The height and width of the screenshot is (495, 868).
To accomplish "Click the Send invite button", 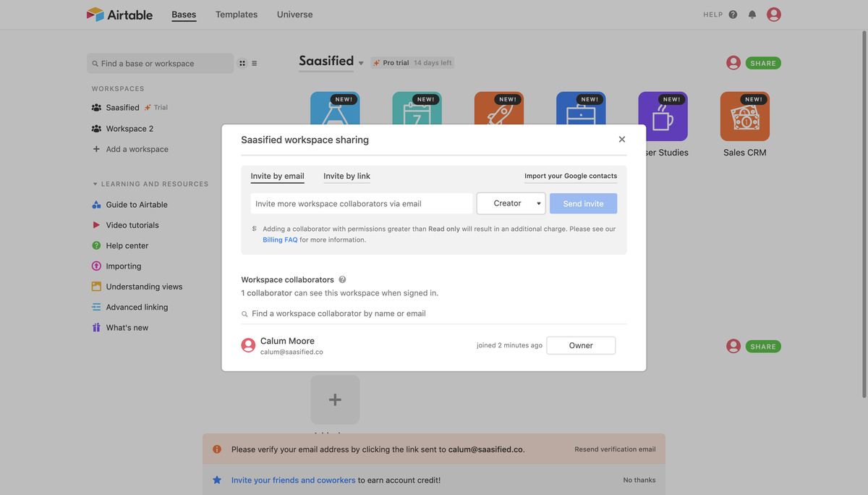I will pyautogui.click(x=583, y=203).
